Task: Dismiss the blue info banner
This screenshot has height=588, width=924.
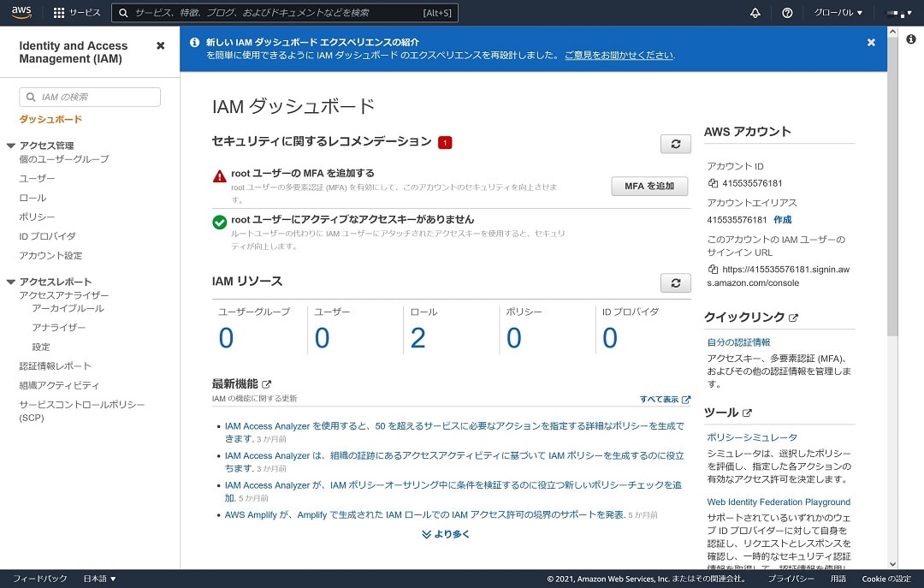Action: [871, 43]
